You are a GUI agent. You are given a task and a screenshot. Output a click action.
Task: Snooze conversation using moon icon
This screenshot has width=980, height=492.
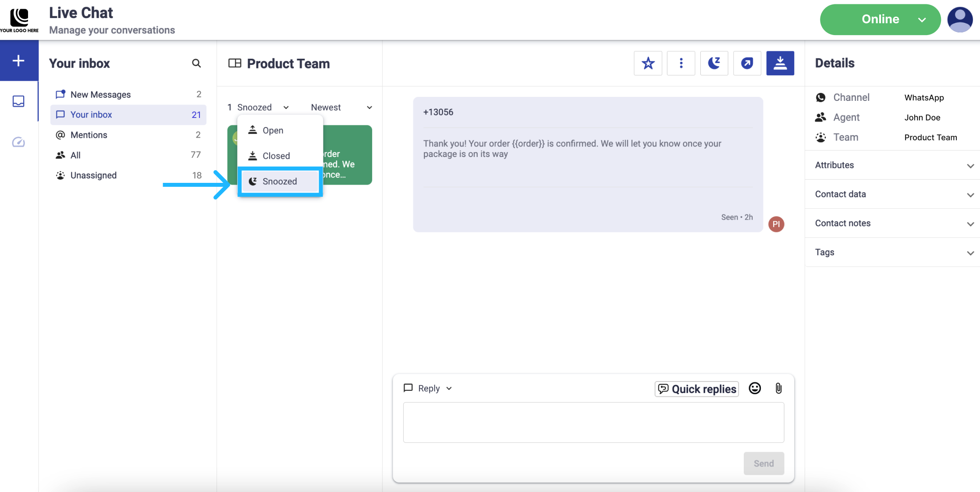click(x=714, y=63)
